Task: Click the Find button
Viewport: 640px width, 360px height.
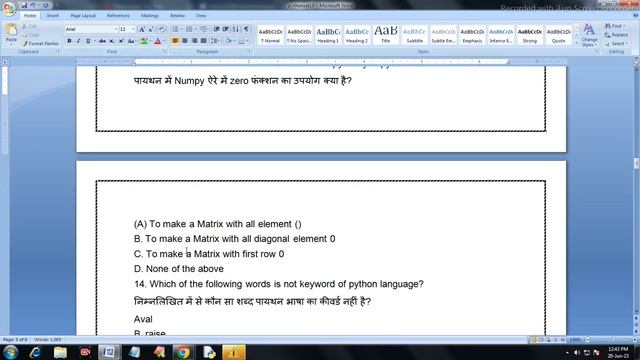Action: 615,26
